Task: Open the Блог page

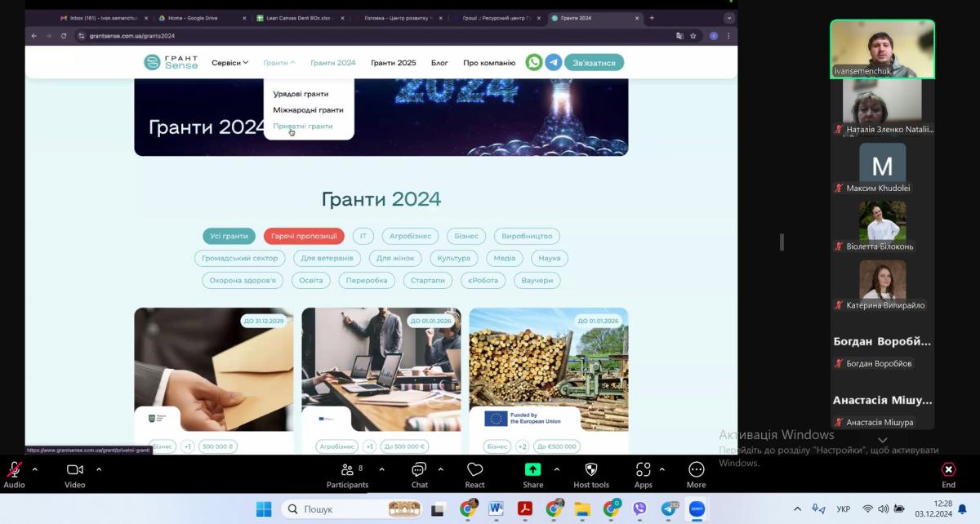Action: (439, 63)
